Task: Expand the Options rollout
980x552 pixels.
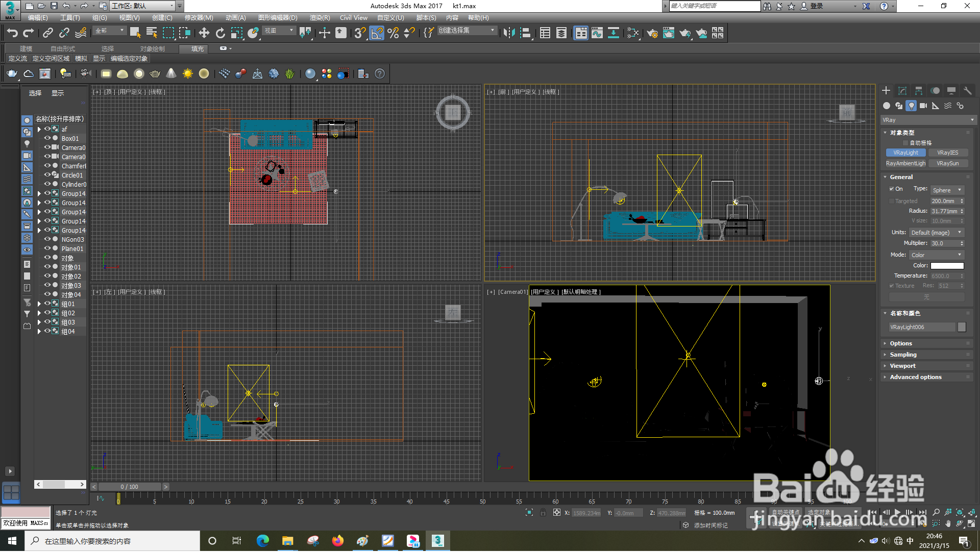Action: (x=928, y=344)
